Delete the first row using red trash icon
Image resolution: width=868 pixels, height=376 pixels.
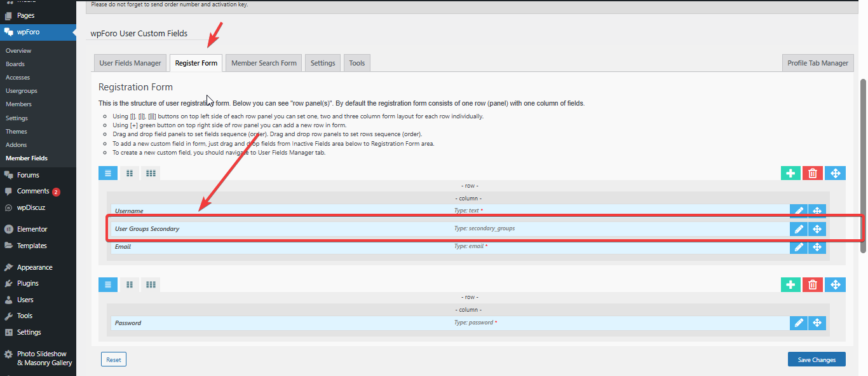pos(813,173)
